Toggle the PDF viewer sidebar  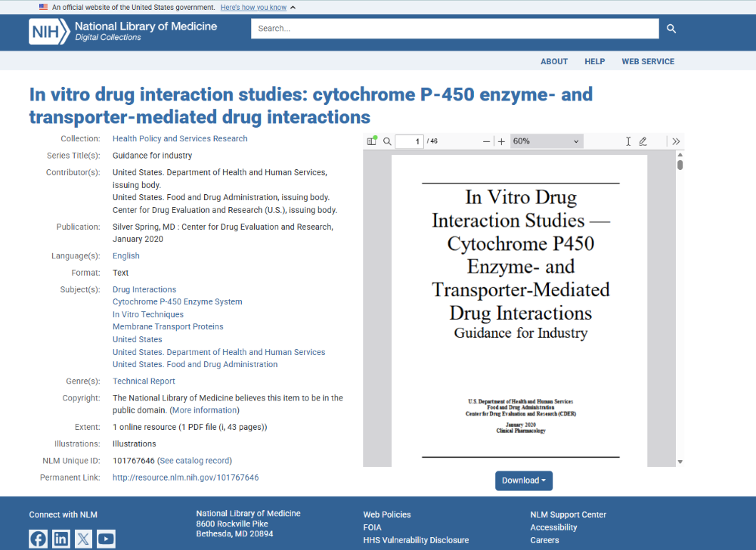click(x=372, y=141)
